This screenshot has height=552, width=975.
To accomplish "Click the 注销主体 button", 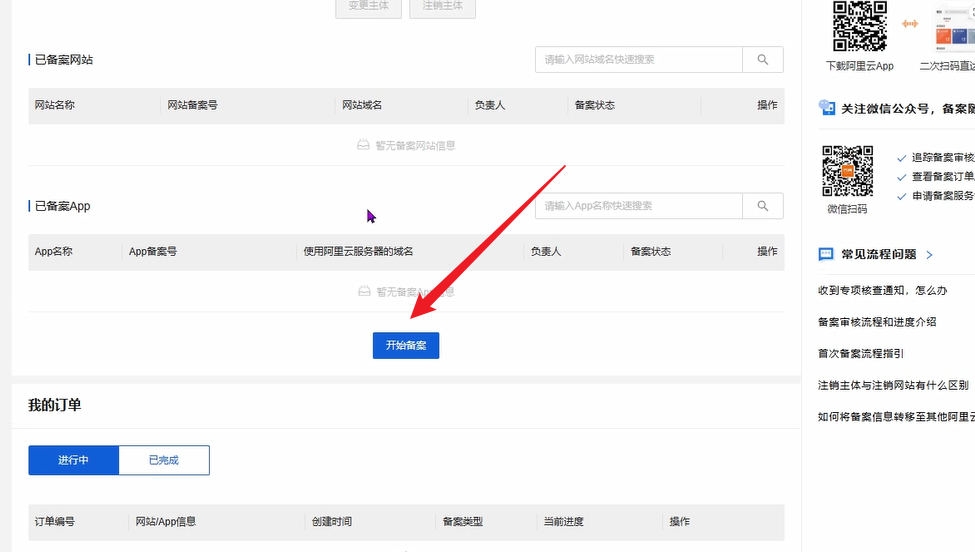I will [443, 6].
